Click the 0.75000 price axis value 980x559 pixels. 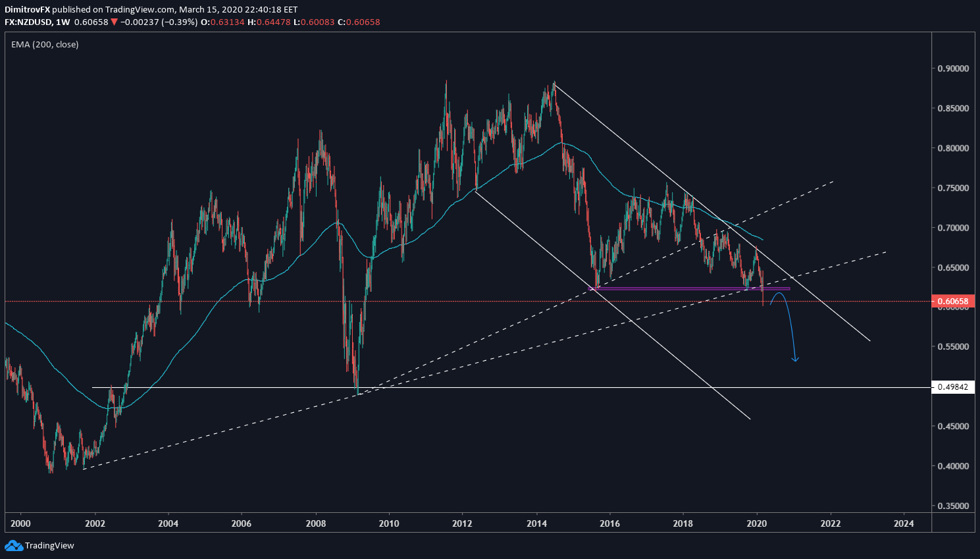coord(953,188)
